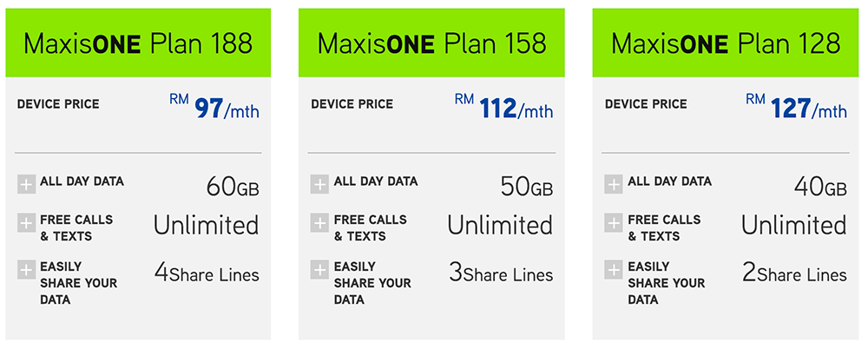868x349 pixels.
Task: Select the MaxisONE Plan 128 header
Action: click(726, 43)
